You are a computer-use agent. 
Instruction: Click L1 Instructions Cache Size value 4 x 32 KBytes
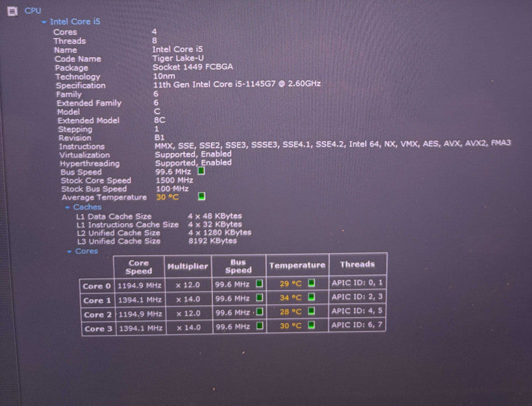215,225
